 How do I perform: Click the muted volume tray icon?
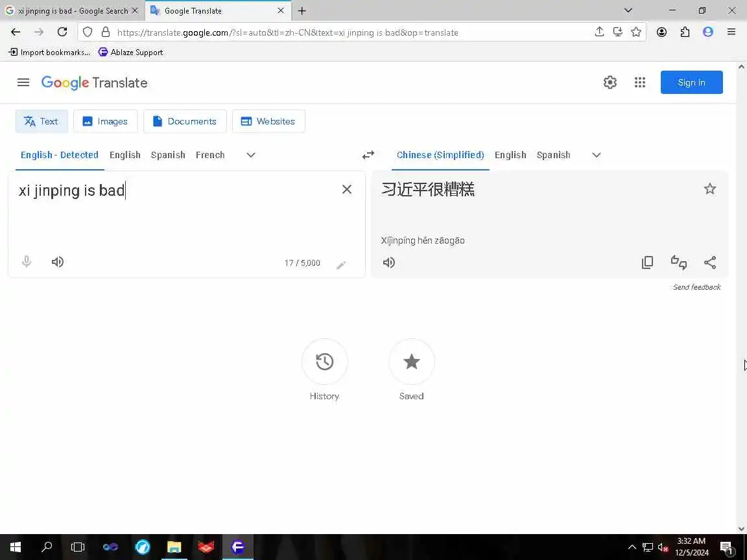point(663,547)
